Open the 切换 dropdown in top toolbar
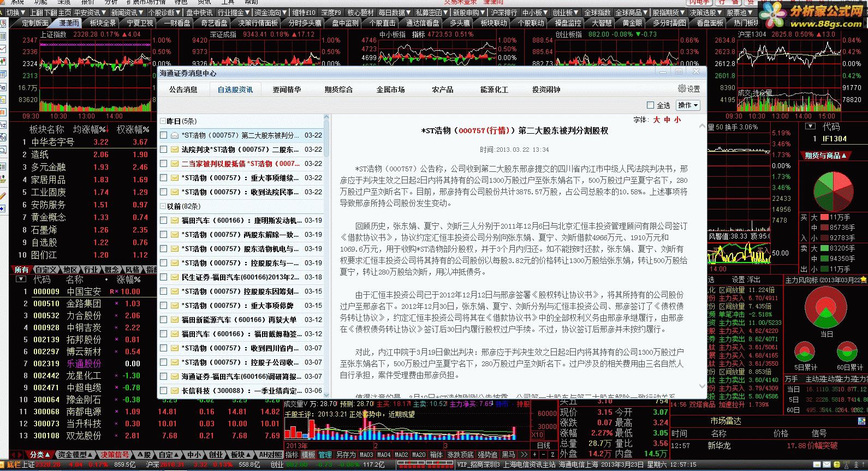This screenshot has height=471, width=868. [16, 13]
